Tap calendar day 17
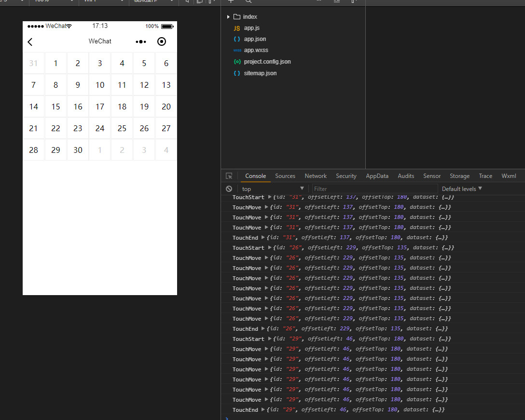 coord(100,107)
